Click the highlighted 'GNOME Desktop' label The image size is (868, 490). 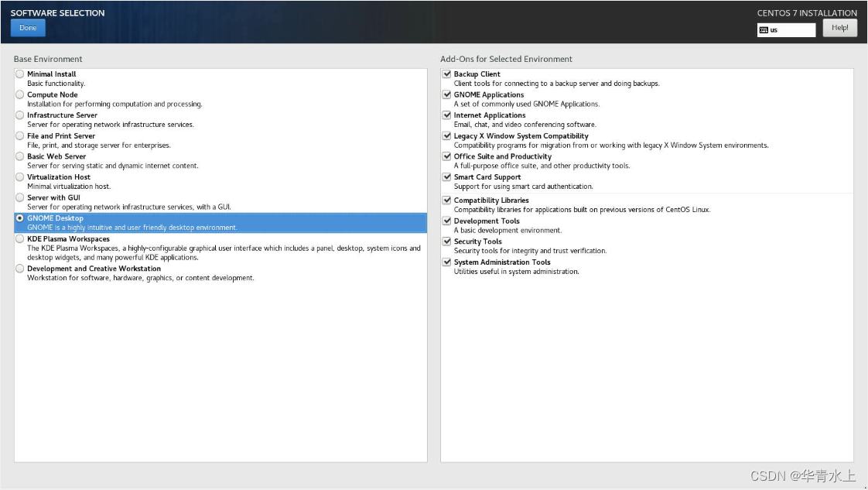(x=56, y=218)
